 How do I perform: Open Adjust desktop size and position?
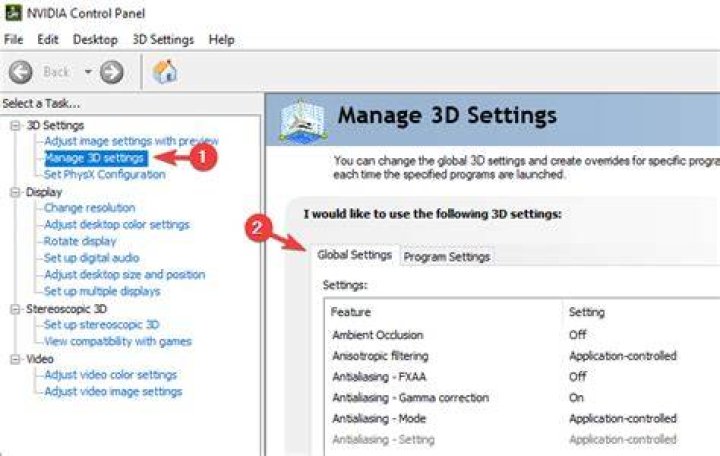(124, 275)
